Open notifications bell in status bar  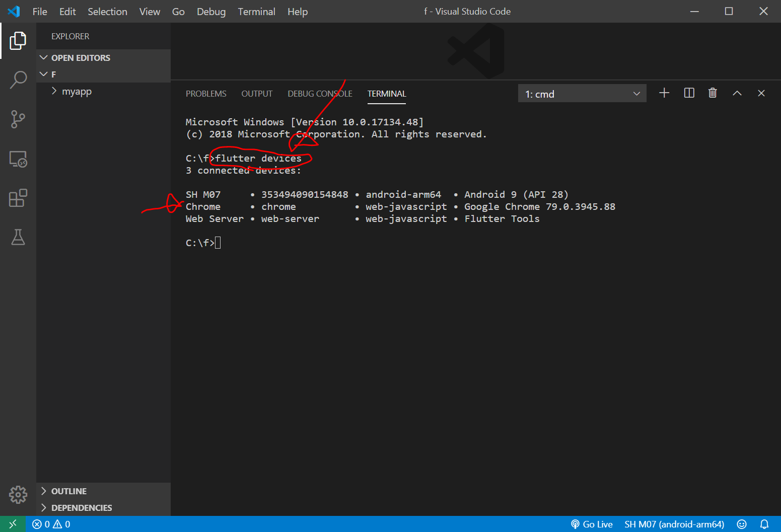pos(764,524)
